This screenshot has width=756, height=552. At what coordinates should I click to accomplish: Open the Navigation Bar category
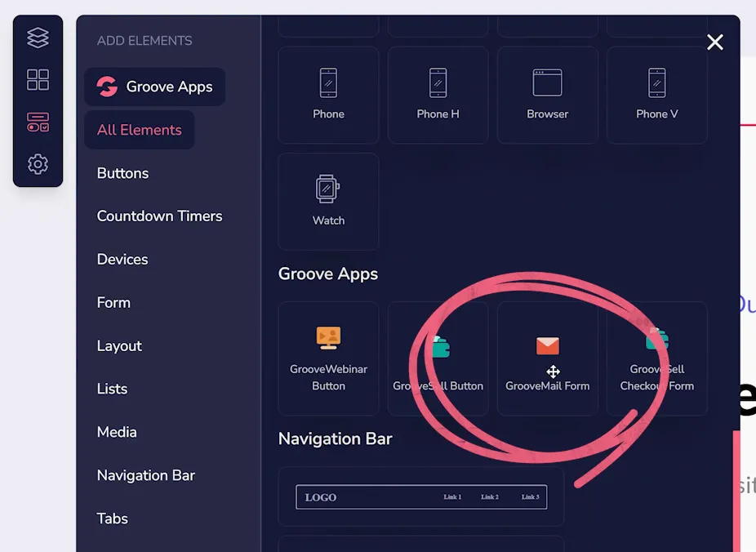click(145, 475)
